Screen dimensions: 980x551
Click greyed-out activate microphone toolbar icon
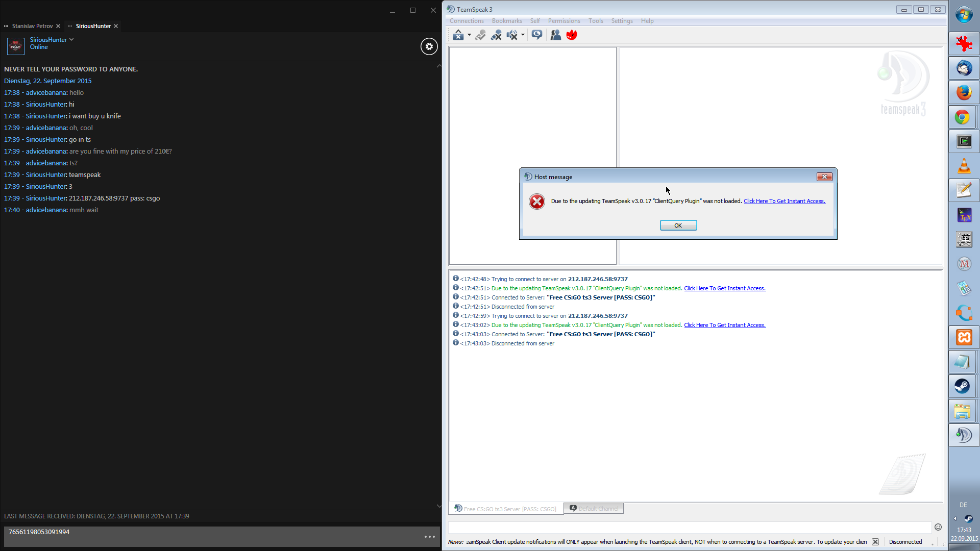480,35
